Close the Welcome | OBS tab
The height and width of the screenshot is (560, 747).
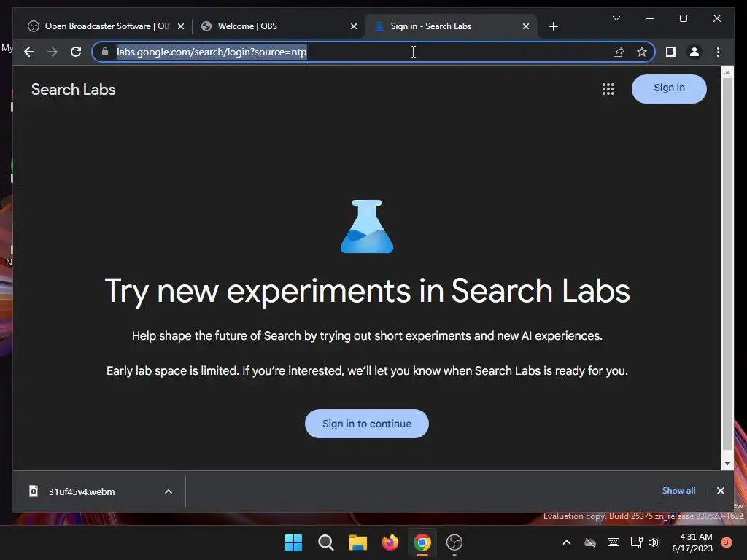[x=354, y=26]
